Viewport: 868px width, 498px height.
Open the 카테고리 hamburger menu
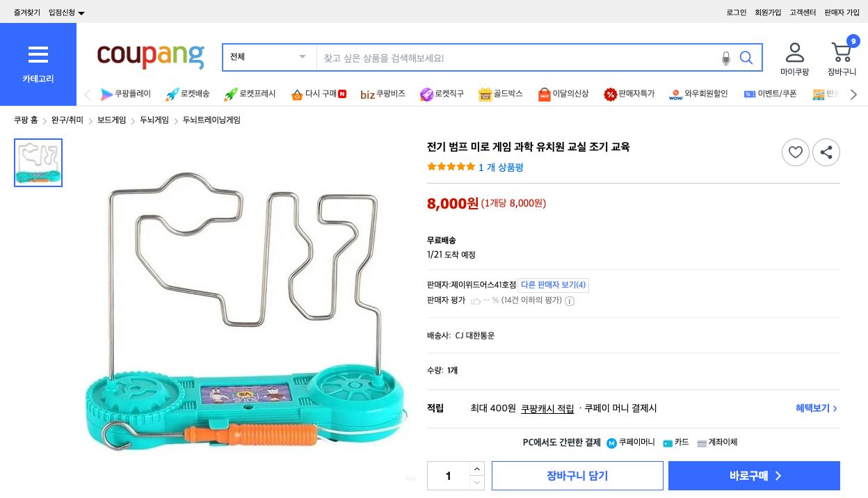click(38, 55)
